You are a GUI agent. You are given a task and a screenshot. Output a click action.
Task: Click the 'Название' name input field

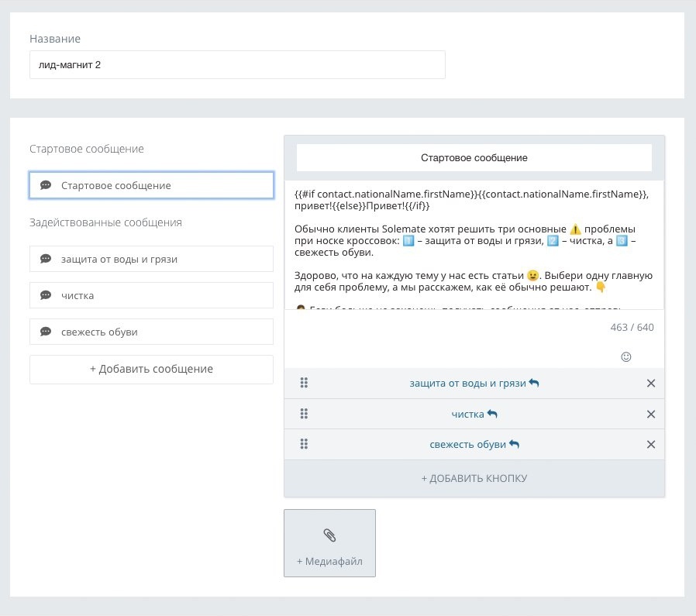pos(237,65)
